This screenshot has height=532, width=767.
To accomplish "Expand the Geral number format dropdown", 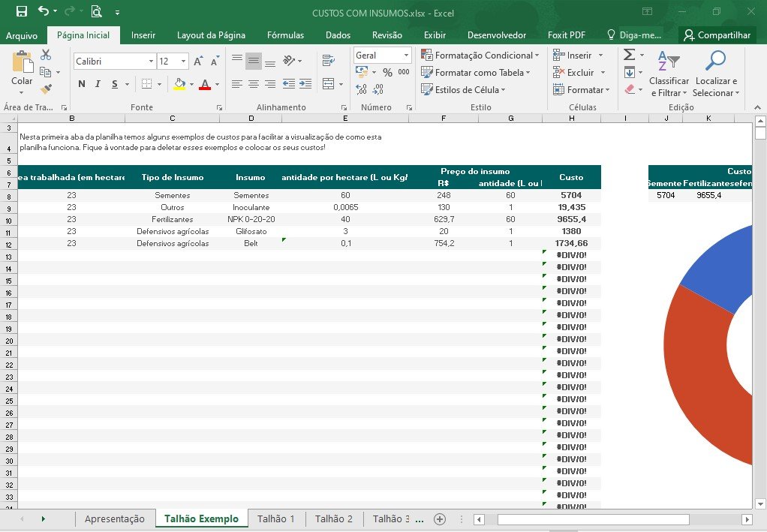I will click(406, 56).
